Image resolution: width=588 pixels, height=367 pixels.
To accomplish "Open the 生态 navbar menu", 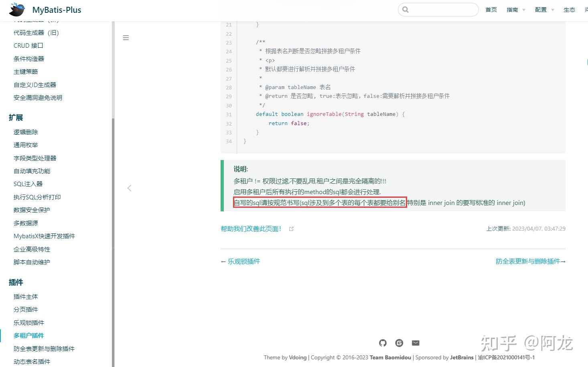I will point(569,10).
